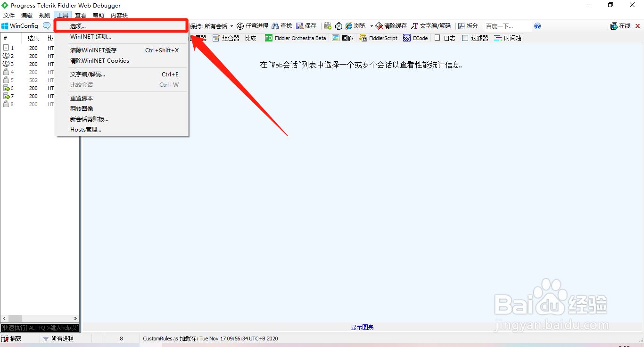
Task: Switch to the Fiddler Orchestra Beta tab
Action: coord(296,38)
